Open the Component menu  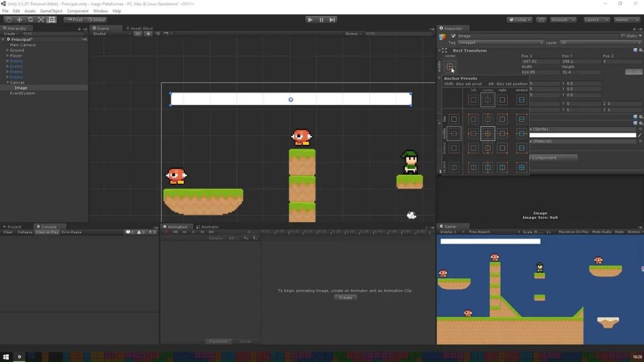pos(78,11)
